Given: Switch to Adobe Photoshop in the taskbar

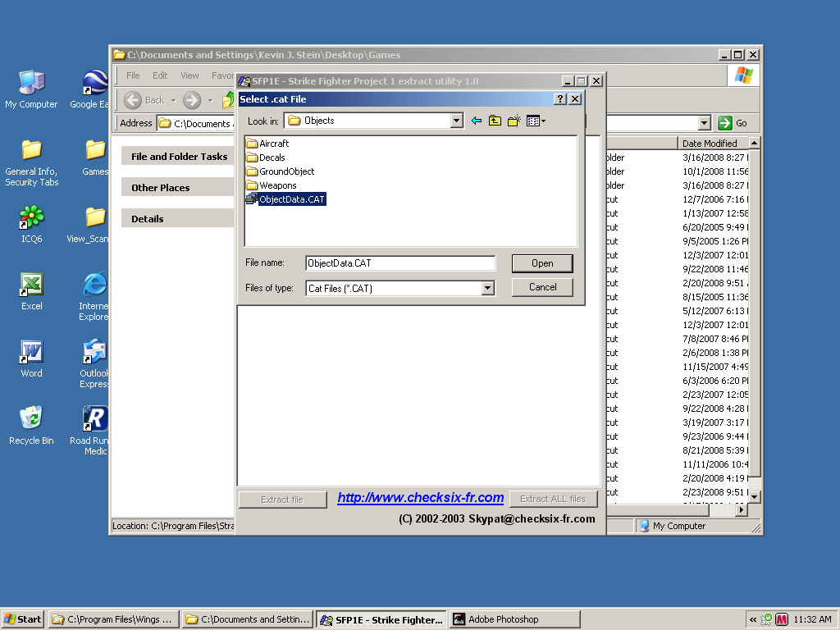Looking at the screenshot, I should click(514, 619).
